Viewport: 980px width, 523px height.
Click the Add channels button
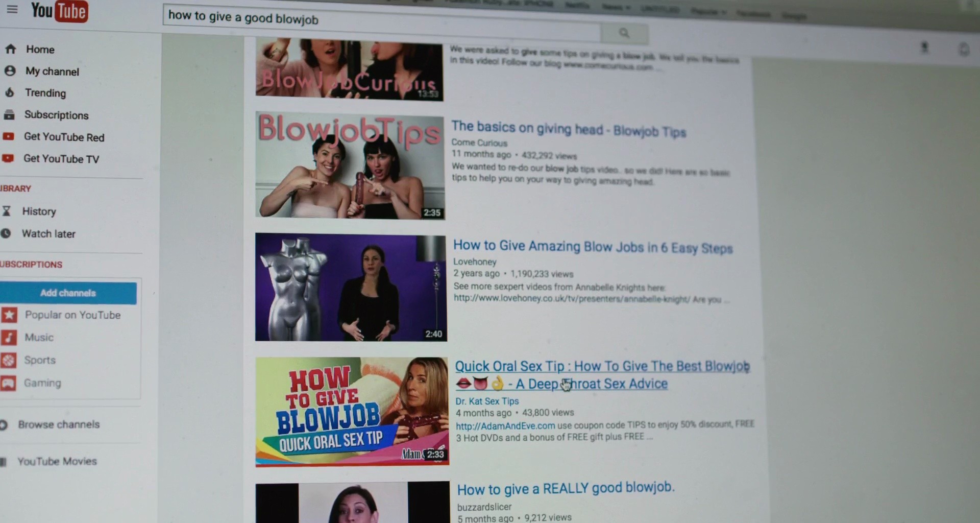(x=68, y=293)
